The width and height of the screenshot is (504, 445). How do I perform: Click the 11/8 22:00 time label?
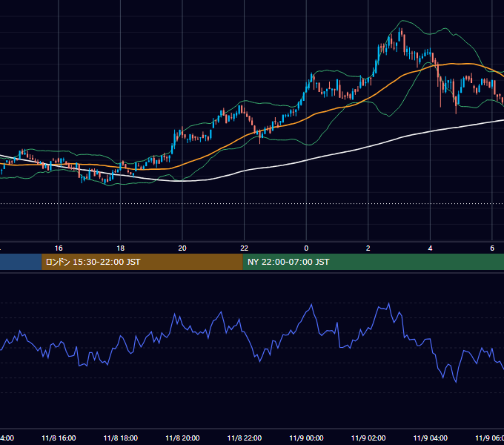[x=245, y=438]
